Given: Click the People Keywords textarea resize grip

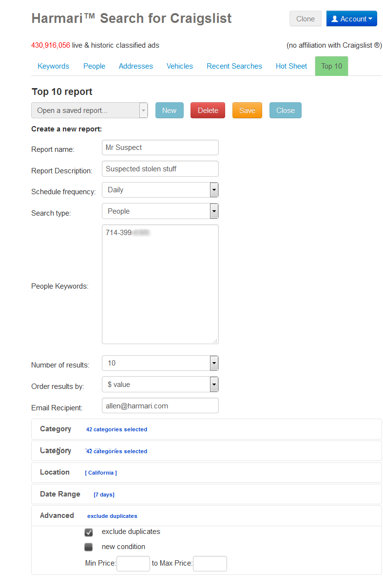Looking at the screenshot, I should (215, 341).
